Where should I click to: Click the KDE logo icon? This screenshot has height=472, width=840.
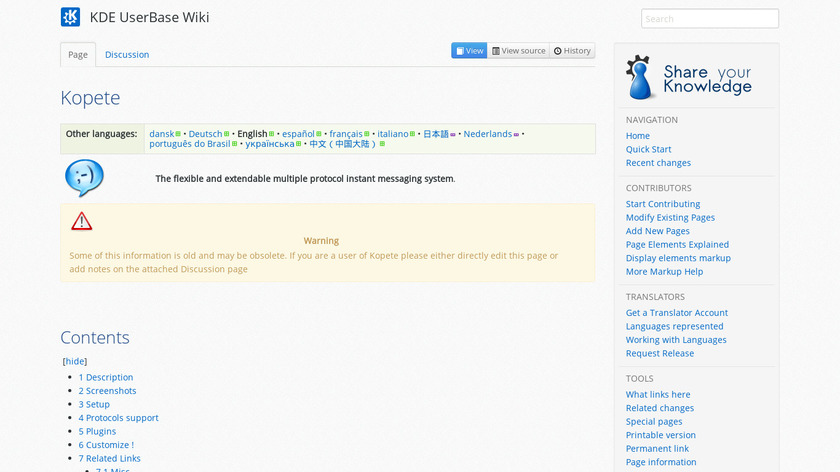(70, 17)
